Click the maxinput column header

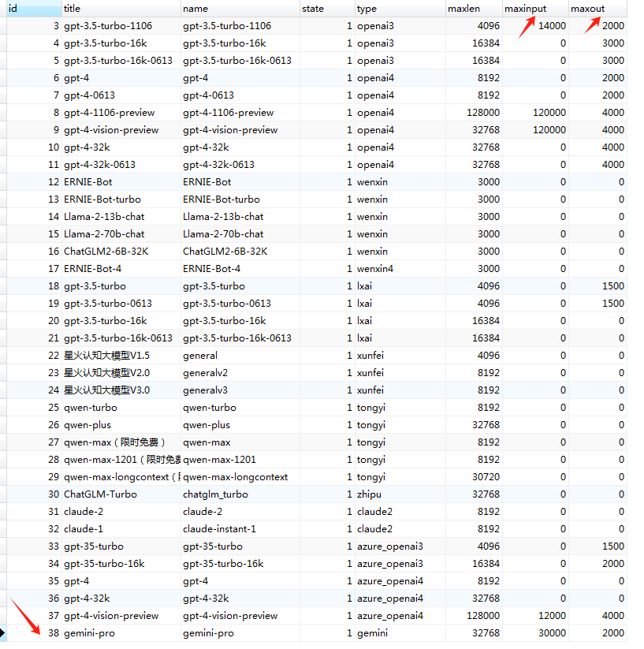click(535, 8)
